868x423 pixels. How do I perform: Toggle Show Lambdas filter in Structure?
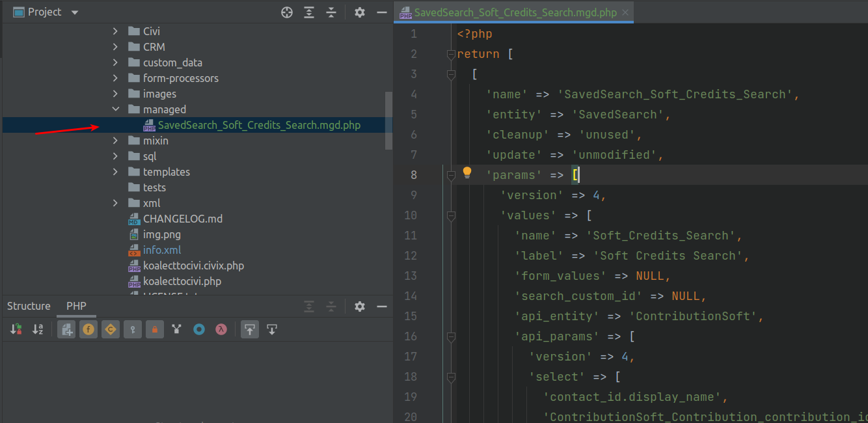point(221,330)
